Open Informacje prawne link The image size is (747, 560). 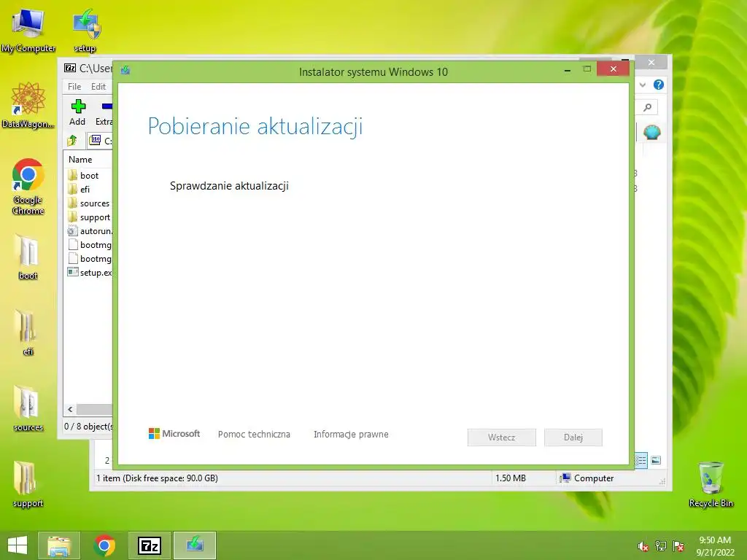point(351,435)
